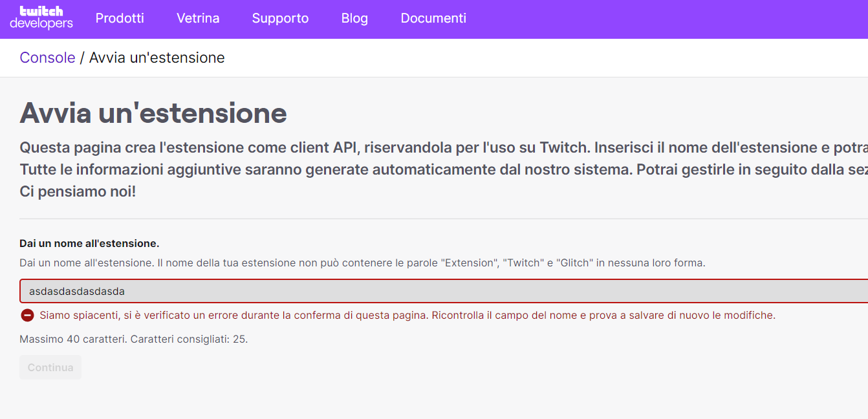Open the Blog page
Screen dimensions: 868x419
coord(354,18)
